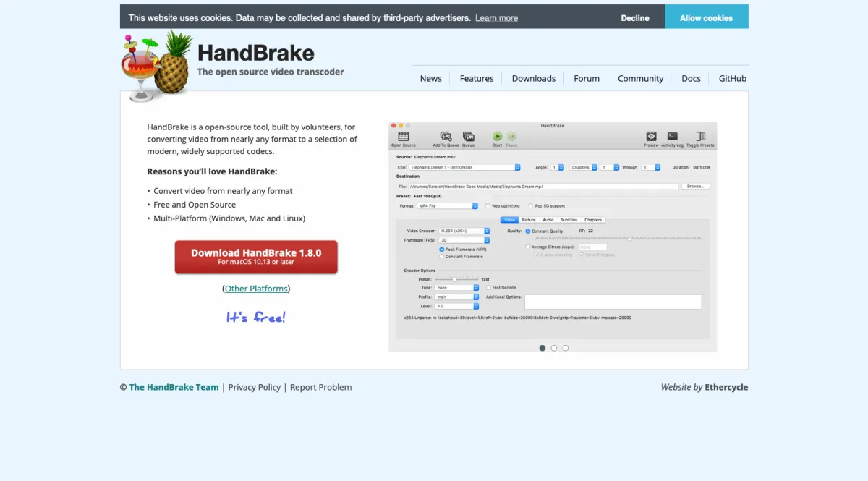Open the Downloads navigation item

[x=534, y=78]
